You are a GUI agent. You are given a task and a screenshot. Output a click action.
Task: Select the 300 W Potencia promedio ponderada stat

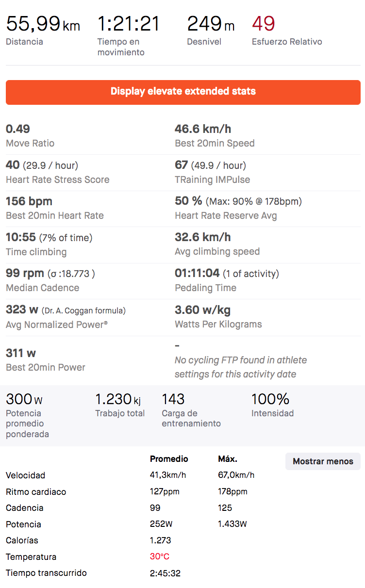point(24,399)
